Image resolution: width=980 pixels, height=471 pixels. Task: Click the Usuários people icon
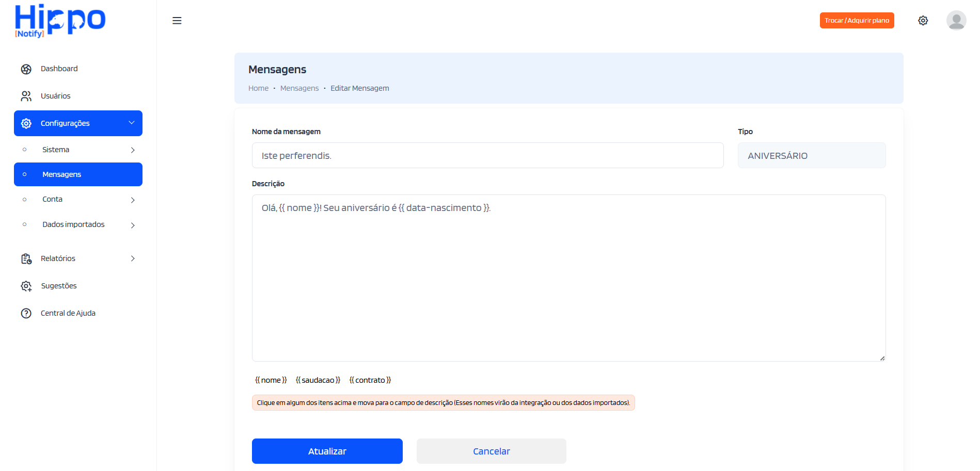tap(26, 96)
